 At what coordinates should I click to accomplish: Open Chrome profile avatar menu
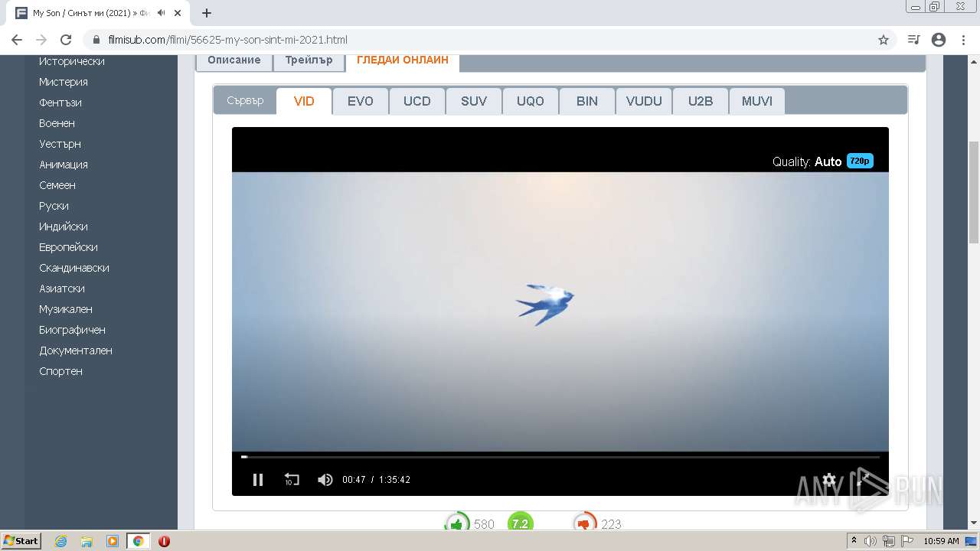939,40
